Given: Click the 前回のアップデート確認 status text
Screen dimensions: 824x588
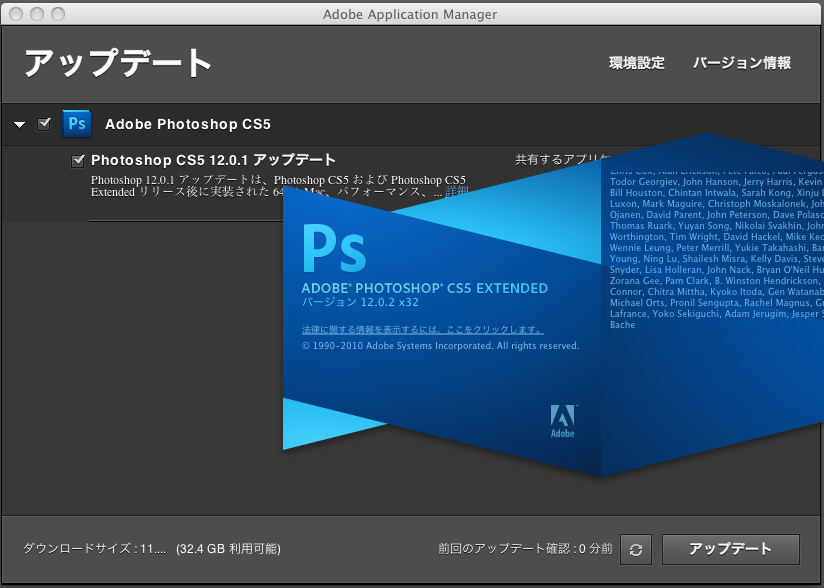Looking at the screenshot, I should (526, 549).
